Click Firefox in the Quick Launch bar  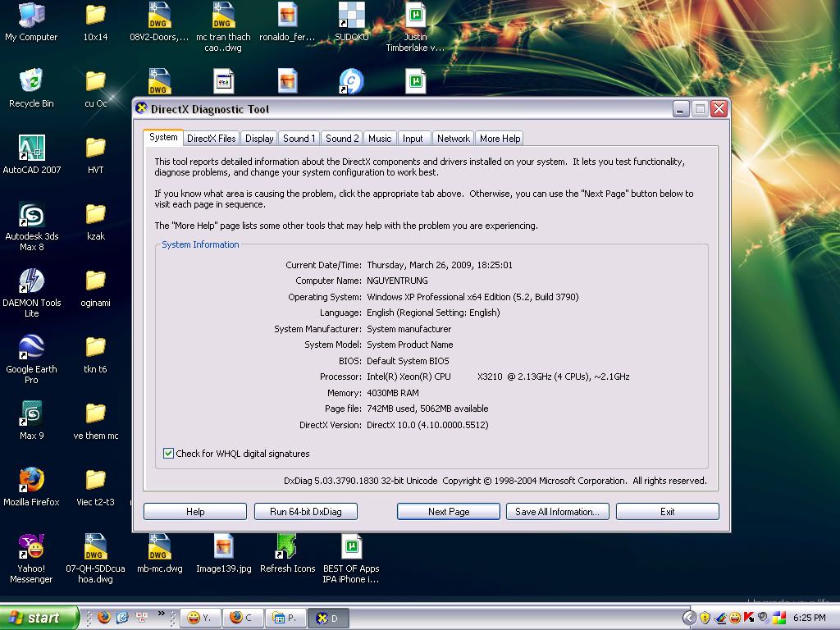pos(104,617)
